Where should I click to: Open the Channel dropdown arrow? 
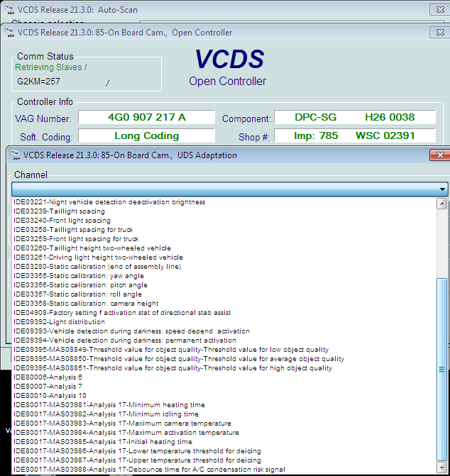coord(442,189)
